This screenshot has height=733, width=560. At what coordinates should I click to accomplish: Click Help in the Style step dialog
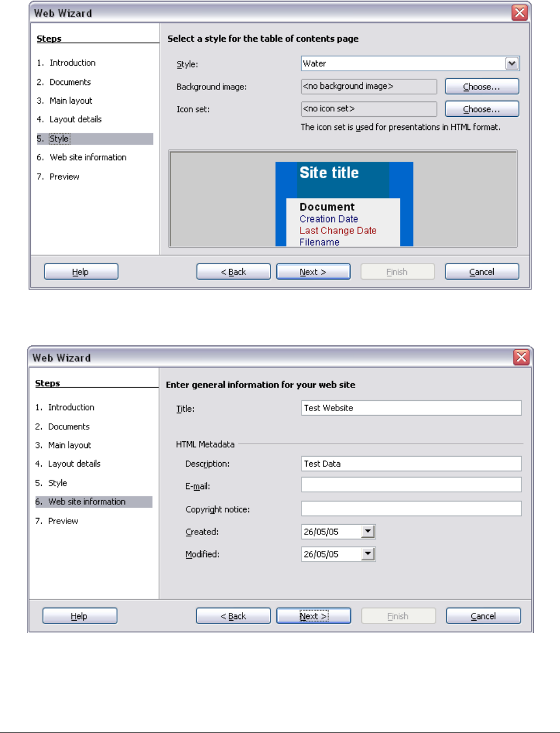click(81, 272)
